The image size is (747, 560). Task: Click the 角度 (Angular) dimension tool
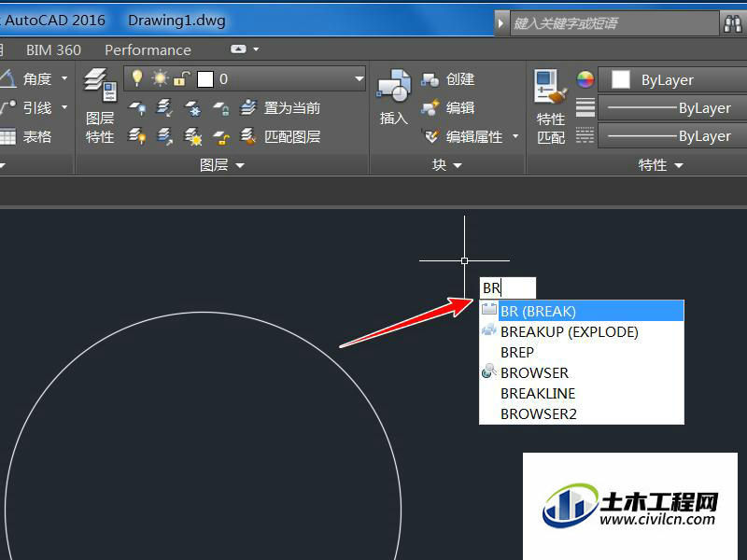[26, 78]
